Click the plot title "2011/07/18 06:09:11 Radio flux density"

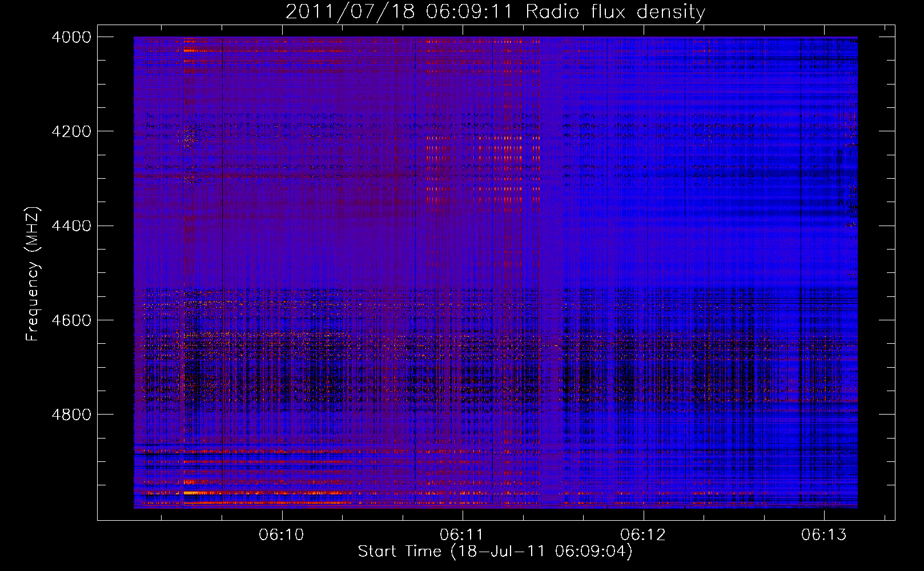click(x=495, y=11)
